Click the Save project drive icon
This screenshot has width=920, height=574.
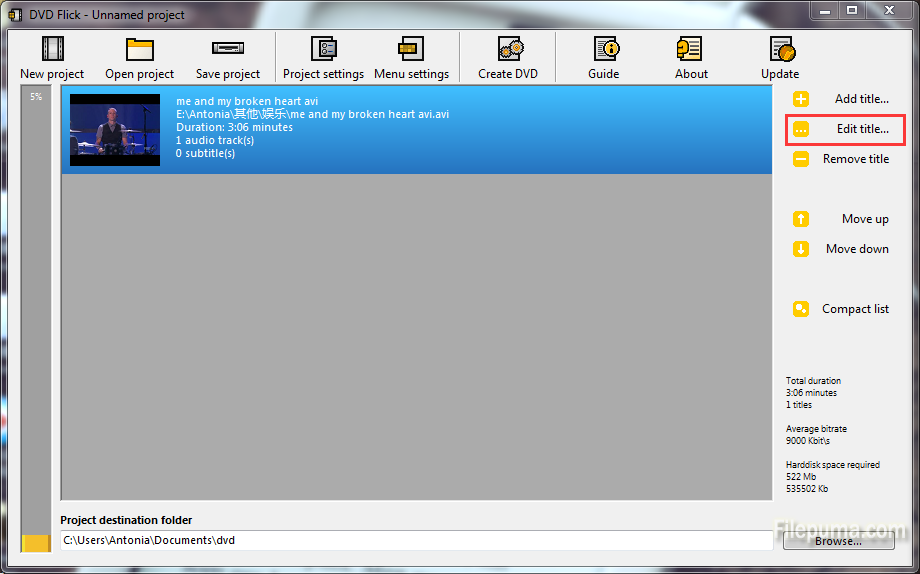[227, 49]
